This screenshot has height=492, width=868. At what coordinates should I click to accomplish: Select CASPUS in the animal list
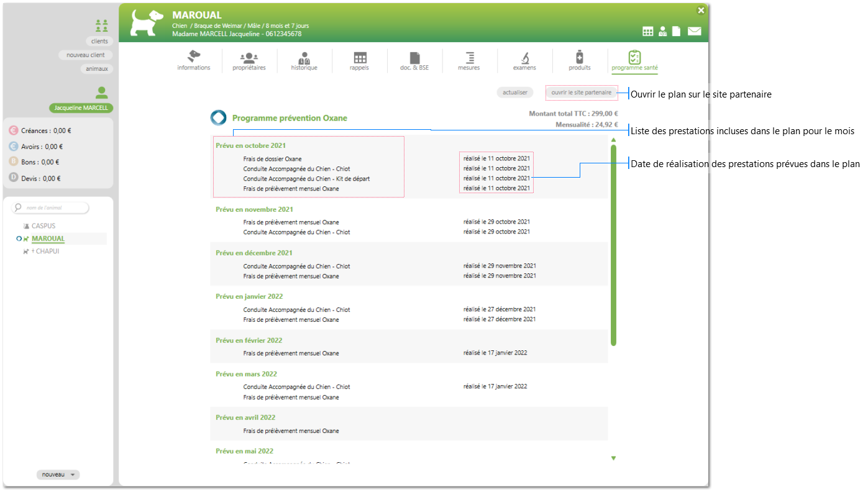pos(43,226)
